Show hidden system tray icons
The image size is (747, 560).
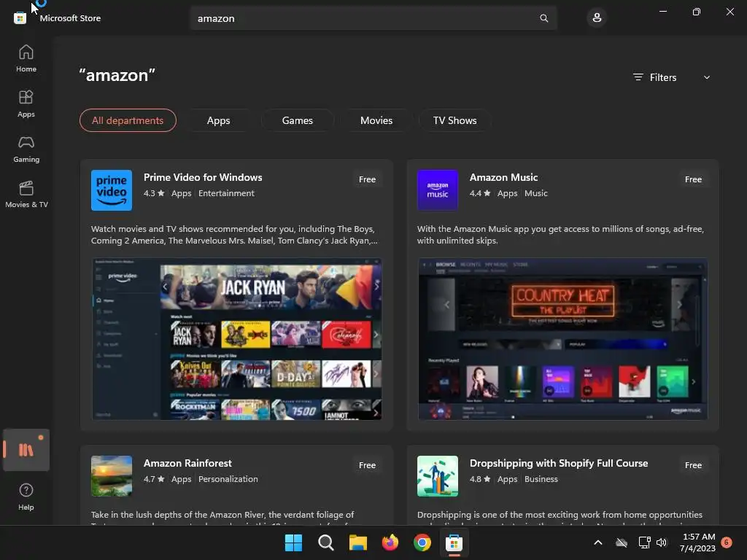tap(598, 542)
